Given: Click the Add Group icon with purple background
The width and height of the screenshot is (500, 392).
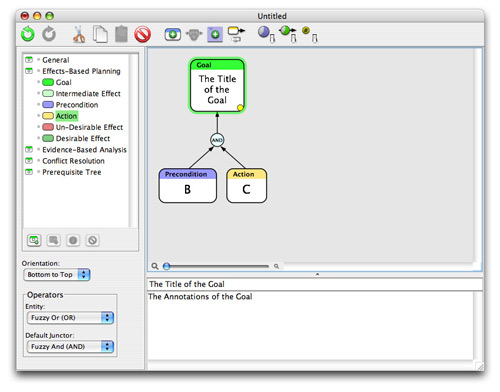Looking at the screenshot, I should click(x=215, y=34).
